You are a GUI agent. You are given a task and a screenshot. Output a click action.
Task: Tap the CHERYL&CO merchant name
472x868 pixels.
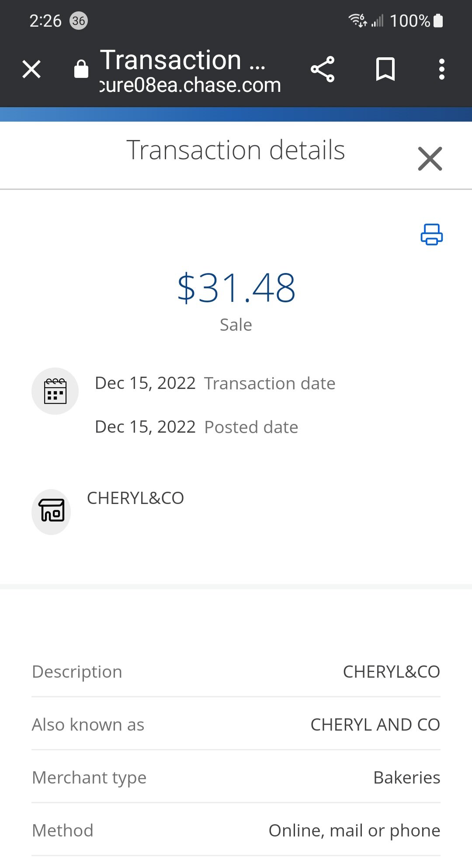[135, 498]
